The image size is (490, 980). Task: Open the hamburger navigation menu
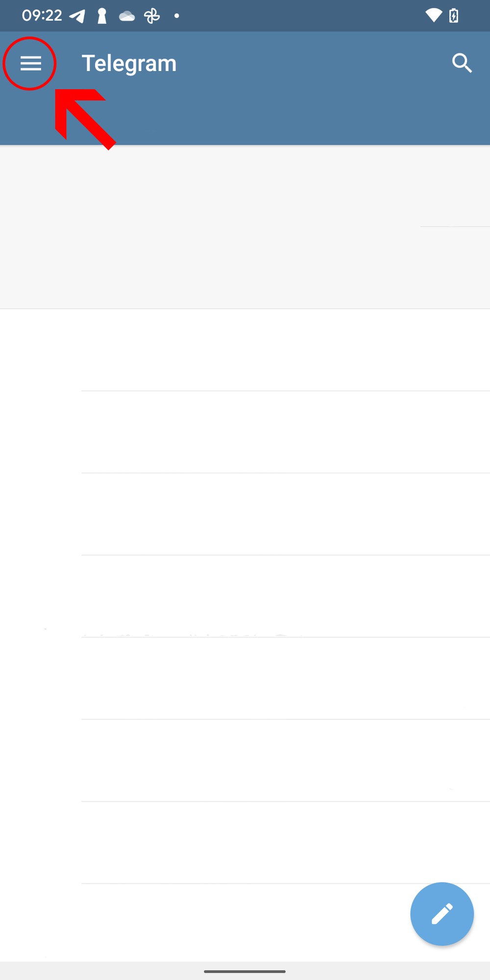(x=30, y=63)
